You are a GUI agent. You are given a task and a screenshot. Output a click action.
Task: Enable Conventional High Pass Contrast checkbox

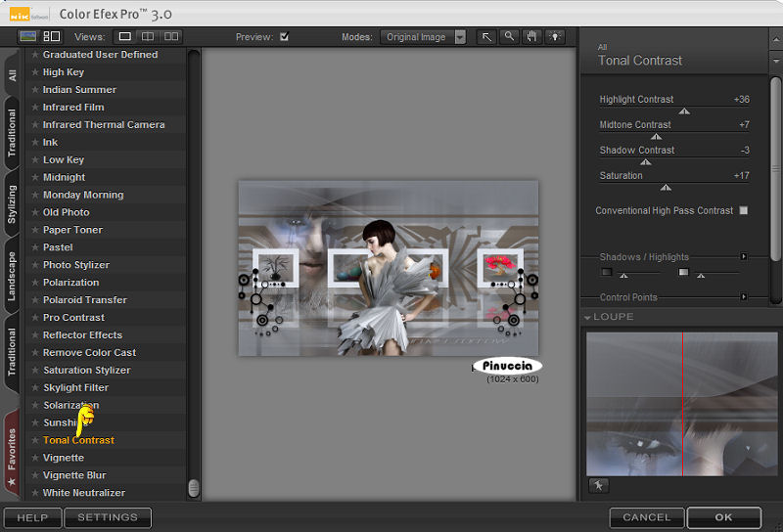click(744, 210)
